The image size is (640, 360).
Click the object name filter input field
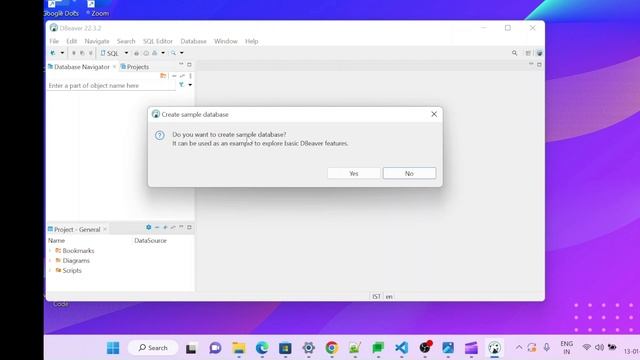coord(111,85)
